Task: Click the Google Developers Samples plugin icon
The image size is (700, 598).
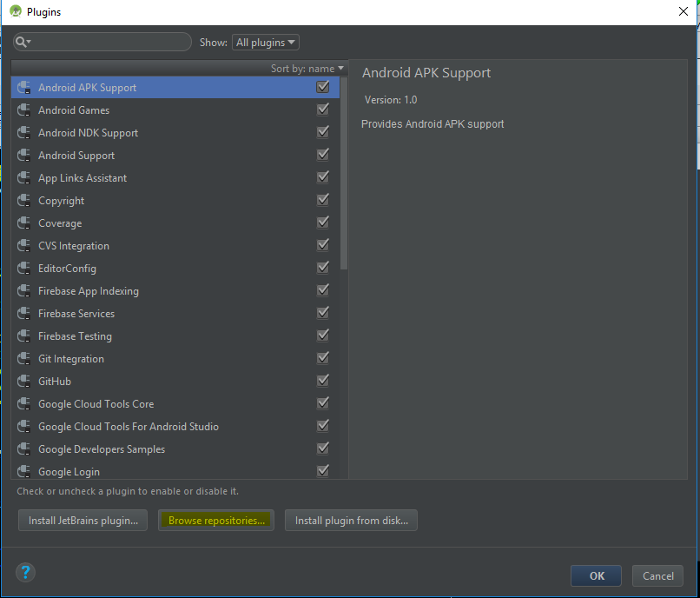Action: click(23, 449)
